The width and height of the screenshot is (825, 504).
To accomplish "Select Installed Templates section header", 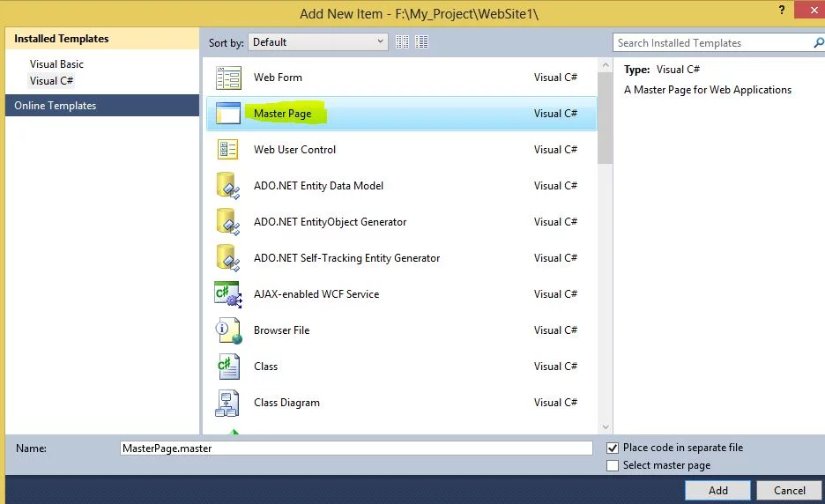I will click(102, 39).
